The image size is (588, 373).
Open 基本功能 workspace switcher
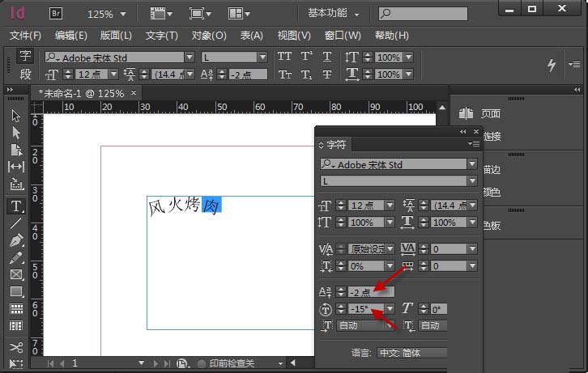click(x=334, y=14)
